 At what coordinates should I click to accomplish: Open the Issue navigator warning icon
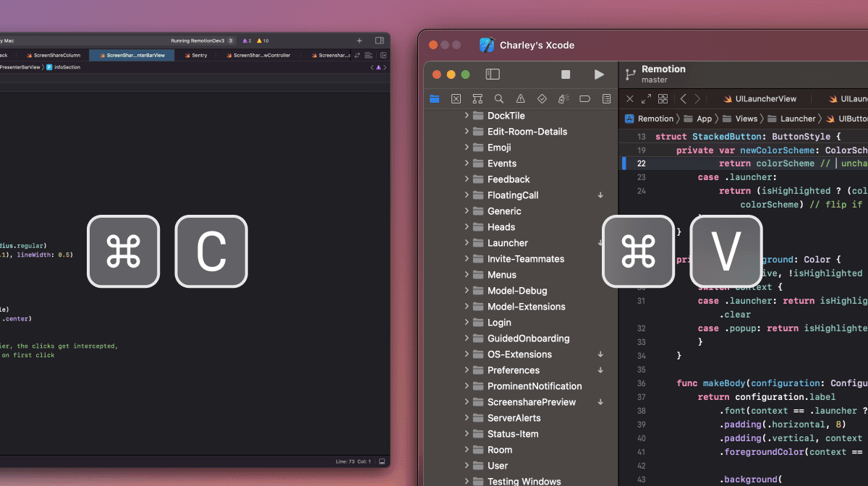click(x=520, y=99)
